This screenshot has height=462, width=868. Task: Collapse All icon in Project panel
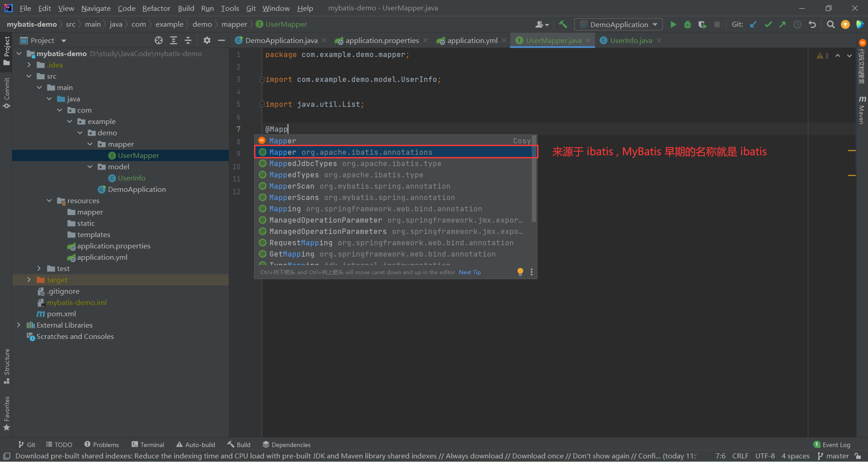click(x=188, y=40)
